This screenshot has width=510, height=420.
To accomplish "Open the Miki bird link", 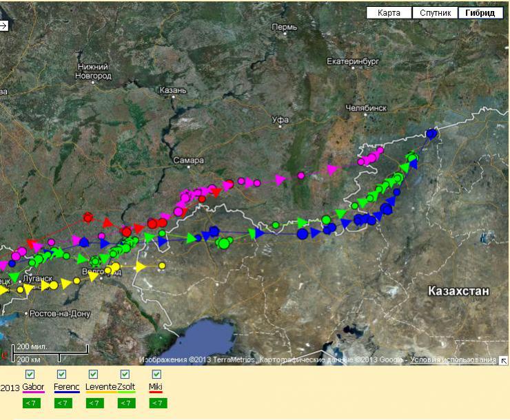I will click(x=156, y=388).
